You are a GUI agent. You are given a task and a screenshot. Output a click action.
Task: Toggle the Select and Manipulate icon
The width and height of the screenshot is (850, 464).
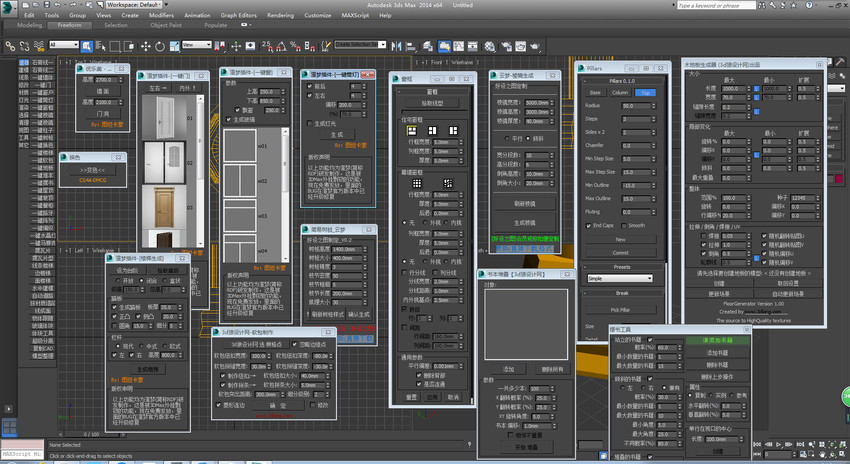236,46
